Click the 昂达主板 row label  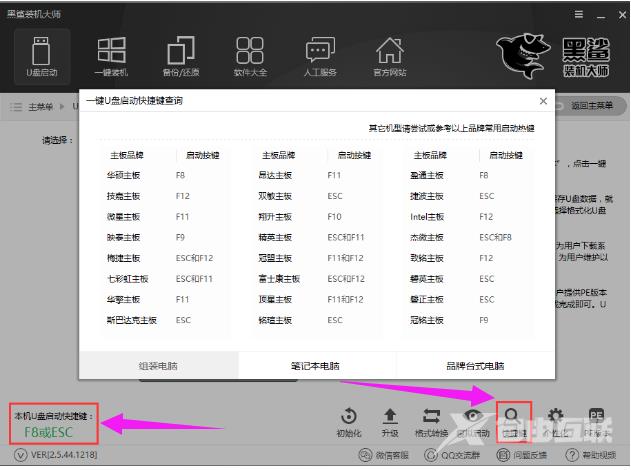click(x=275, y=175)
